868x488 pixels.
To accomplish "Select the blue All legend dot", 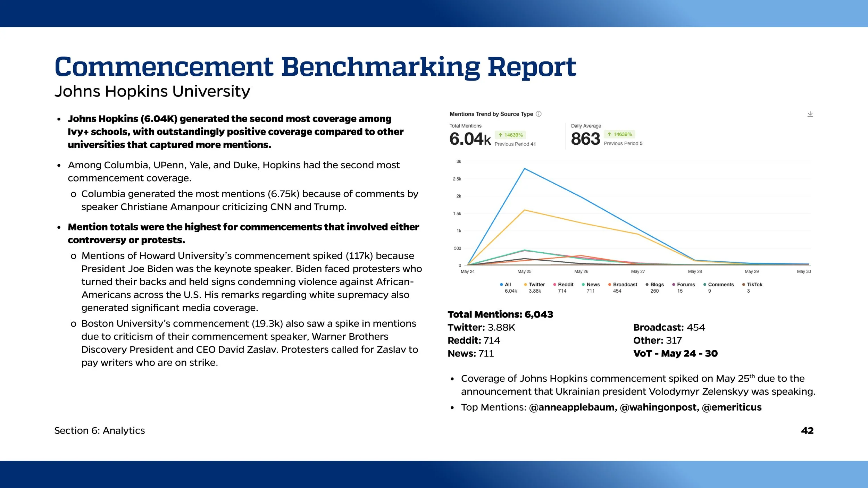I will [501, 285].
